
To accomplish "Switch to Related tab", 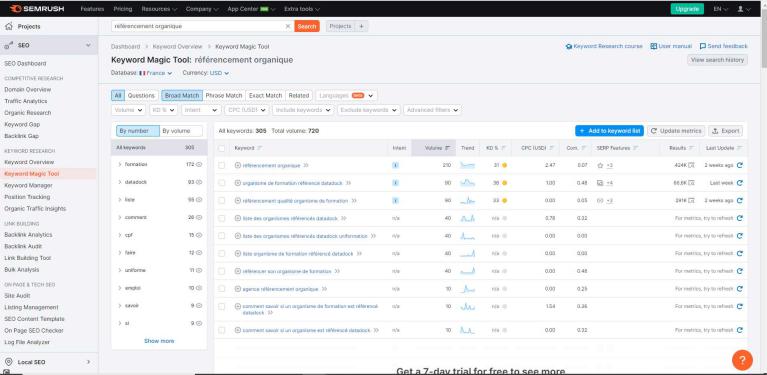I will (298, 95).
